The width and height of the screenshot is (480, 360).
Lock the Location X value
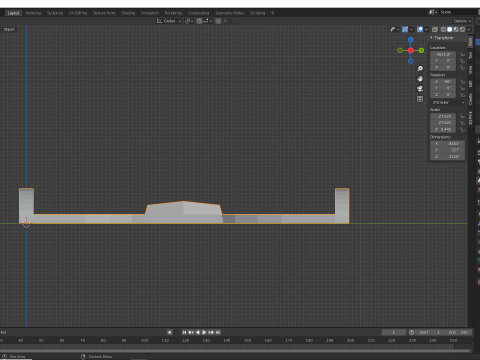click(462, 54)
